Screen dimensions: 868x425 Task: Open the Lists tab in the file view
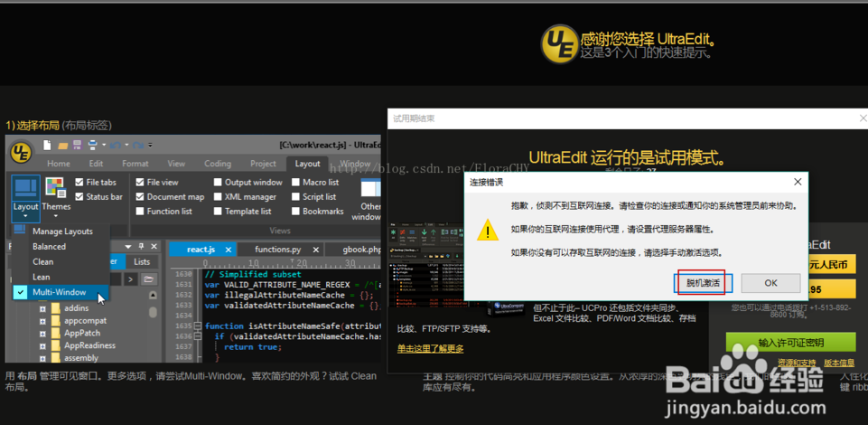pyautogui.click(x=142, y=261)
